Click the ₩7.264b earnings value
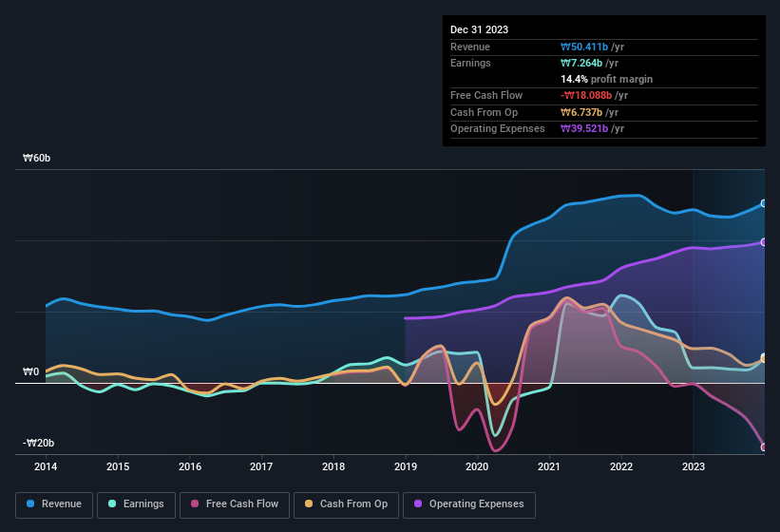The height and width of the screenshot is (532, 780). [x=581, y=63]
